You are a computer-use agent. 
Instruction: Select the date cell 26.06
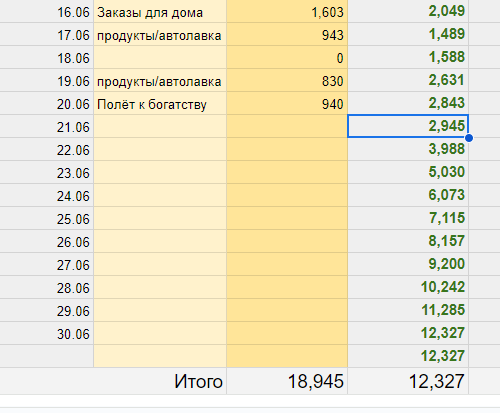46,241
